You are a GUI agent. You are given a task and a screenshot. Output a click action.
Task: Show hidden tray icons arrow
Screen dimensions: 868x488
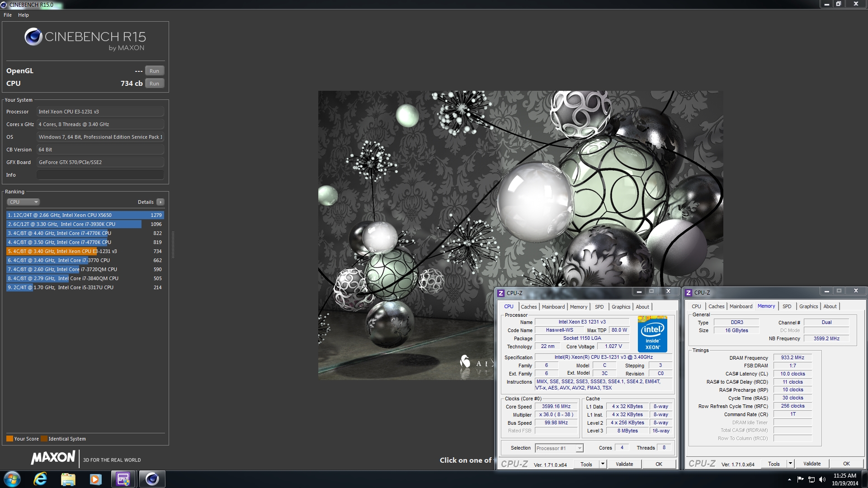click(789, 479)
